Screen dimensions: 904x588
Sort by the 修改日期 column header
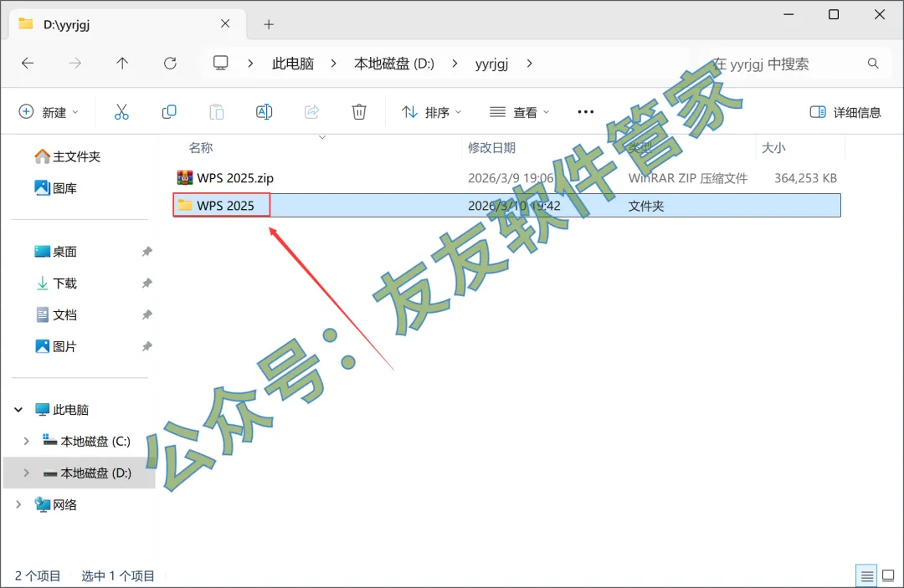tap(492, 147)
